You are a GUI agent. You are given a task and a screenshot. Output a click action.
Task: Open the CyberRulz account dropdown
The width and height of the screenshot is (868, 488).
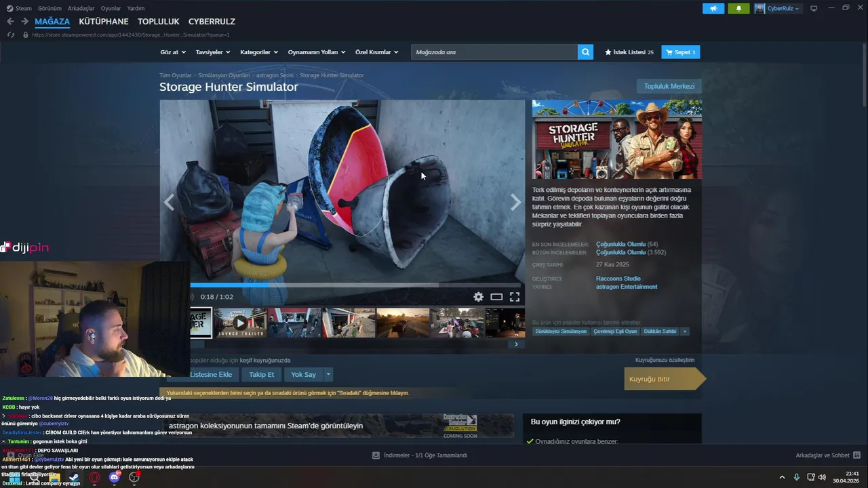[x=777, y=8]
